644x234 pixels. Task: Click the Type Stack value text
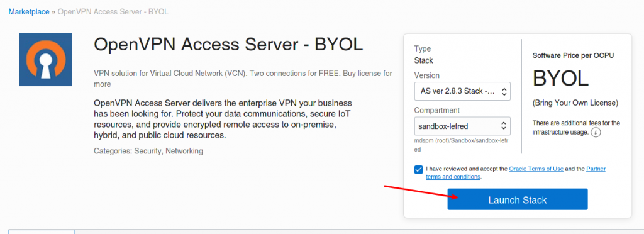pyautogui.click(x=424, y=60)
